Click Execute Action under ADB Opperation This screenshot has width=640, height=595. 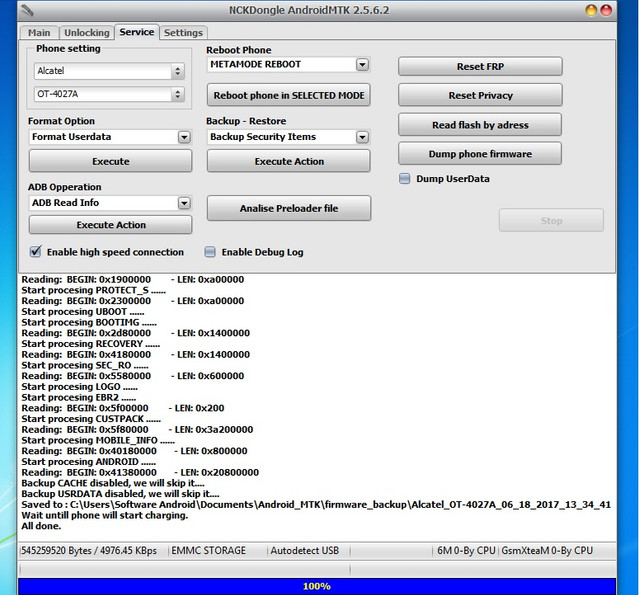[x=110, y=225]
